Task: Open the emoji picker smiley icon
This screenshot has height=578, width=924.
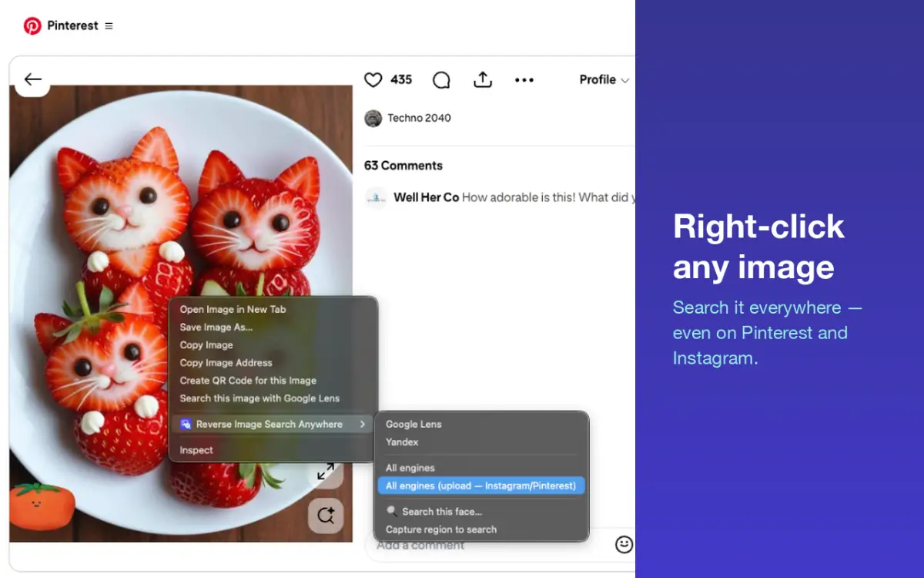Action: pyautogui.click(x=624, y=545)
